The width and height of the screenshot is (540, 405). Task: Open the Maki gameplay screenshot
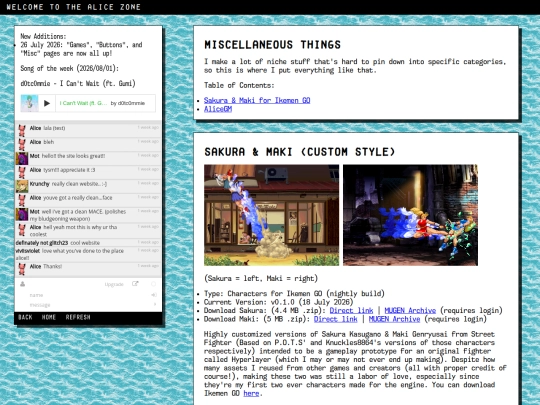pos(410,215)
